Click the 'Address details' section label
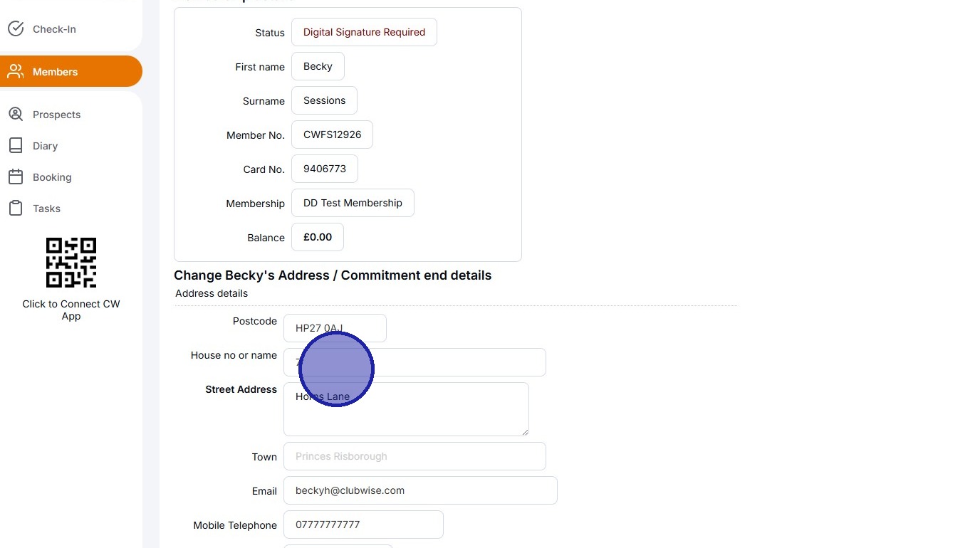 (212, 293)
